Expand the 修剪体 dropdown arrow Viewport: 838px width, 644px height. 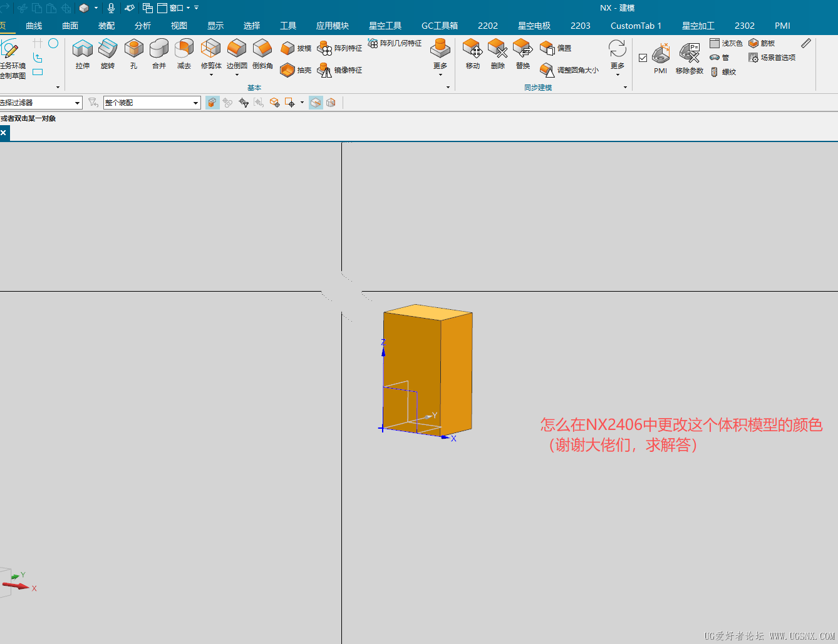(211, 75)
